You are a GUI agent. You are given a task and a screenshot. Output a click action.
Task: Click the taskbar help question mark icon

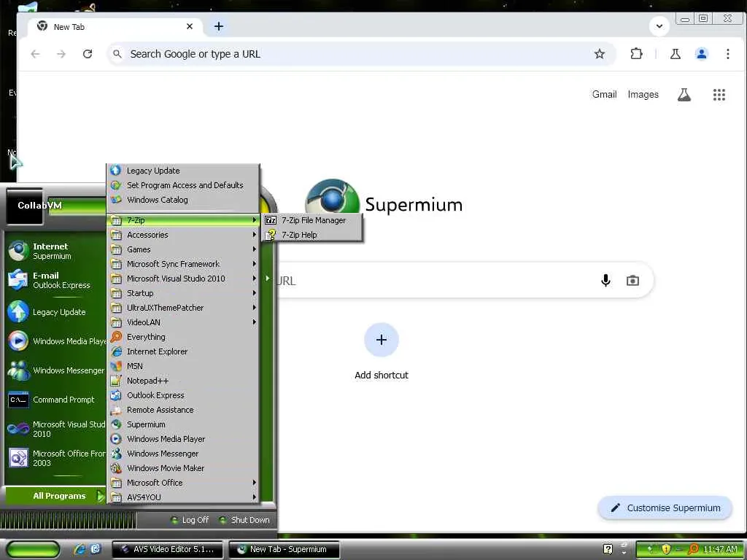click(608, 550)
